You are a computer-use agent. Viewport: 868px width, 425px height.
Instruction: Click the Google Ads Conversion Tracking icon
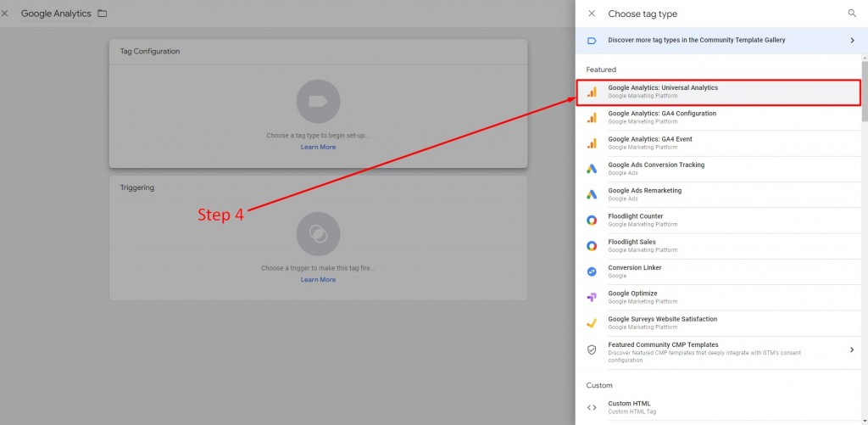pos(591,169)
